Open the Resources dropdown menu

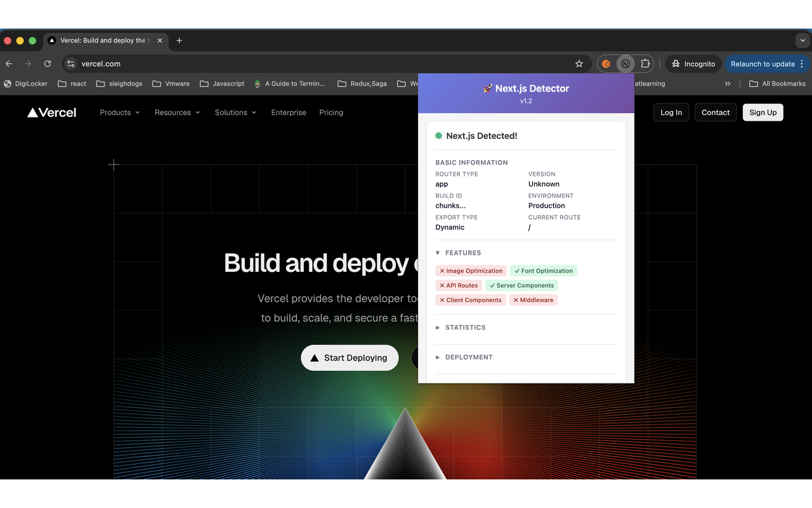pos(177,112)
